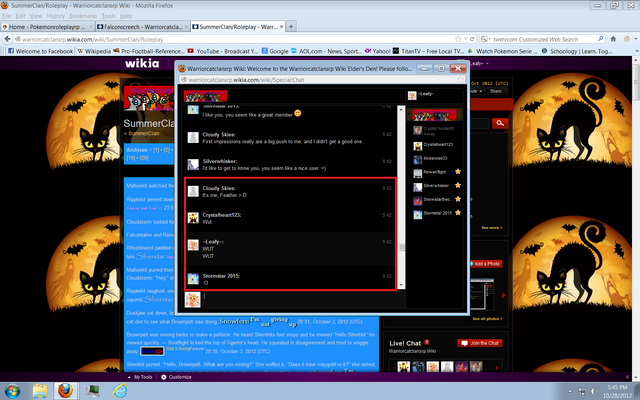Image resolution: width=640 pixels, height=400 pixels.
Task: Click the Share button on wiki page
Action: pyautogui.click(x=496, y=91)
